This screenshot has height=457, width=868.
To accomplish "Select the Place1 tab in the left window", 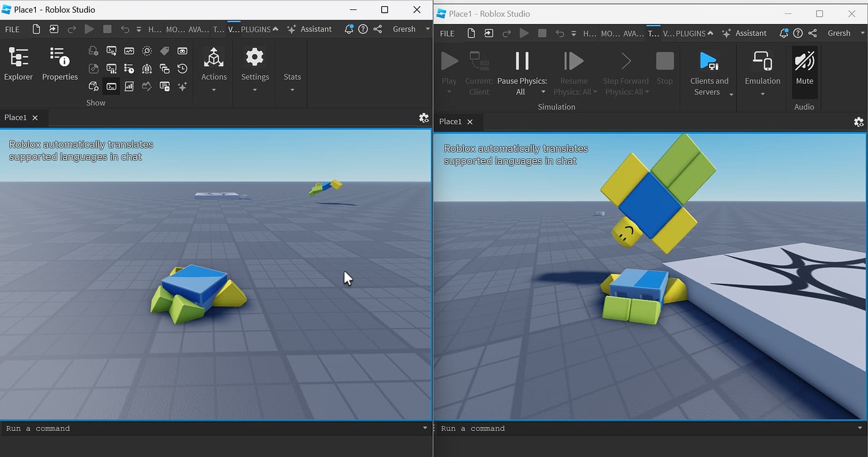I will click(x=16, y=117).
